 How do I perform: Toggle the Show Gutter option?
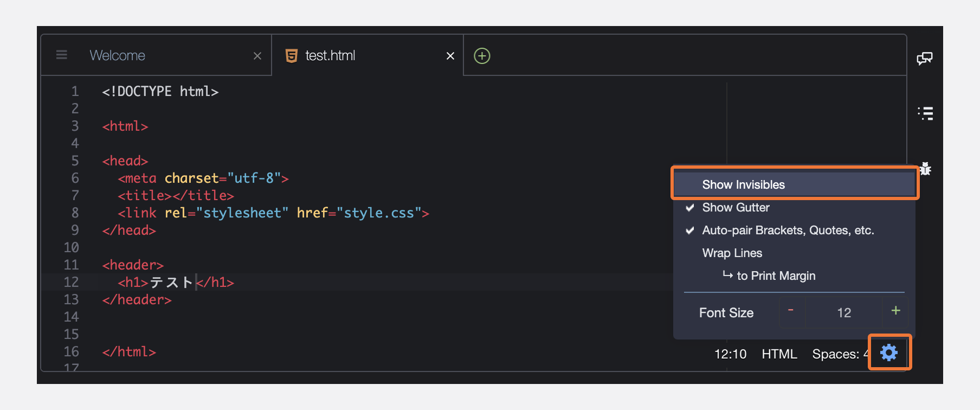[794, 207]
